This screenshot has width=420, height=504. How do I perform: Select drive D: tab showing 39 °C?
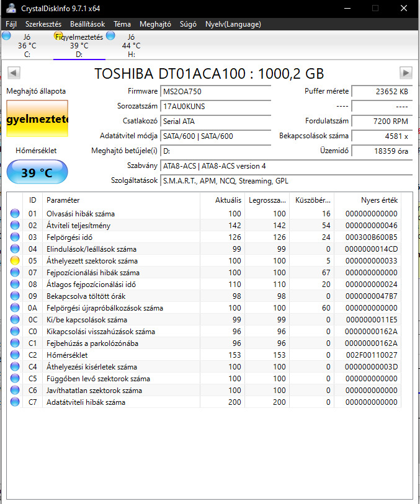pyautogui.click(x=79, y=45)
